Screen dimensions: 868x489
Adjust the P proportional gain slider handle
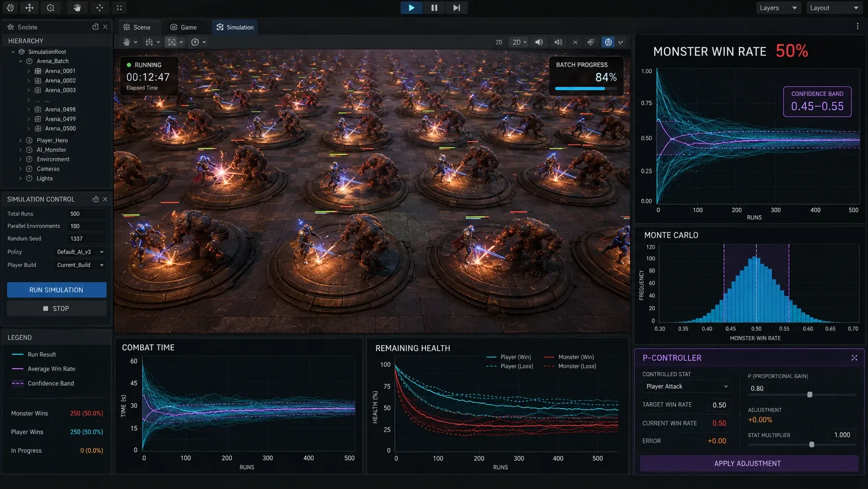point(810,395)
